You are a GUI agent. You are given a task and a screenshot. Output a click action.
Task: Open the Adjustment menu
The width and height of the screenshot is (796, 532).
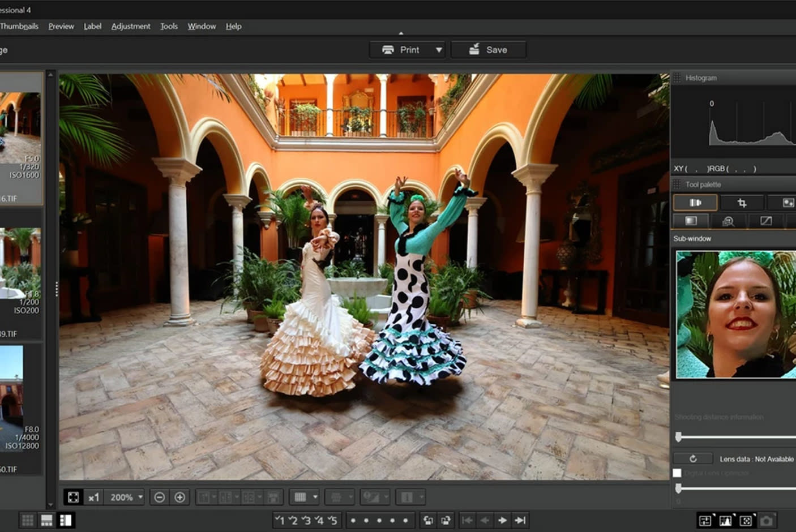[x=131, y=26]
